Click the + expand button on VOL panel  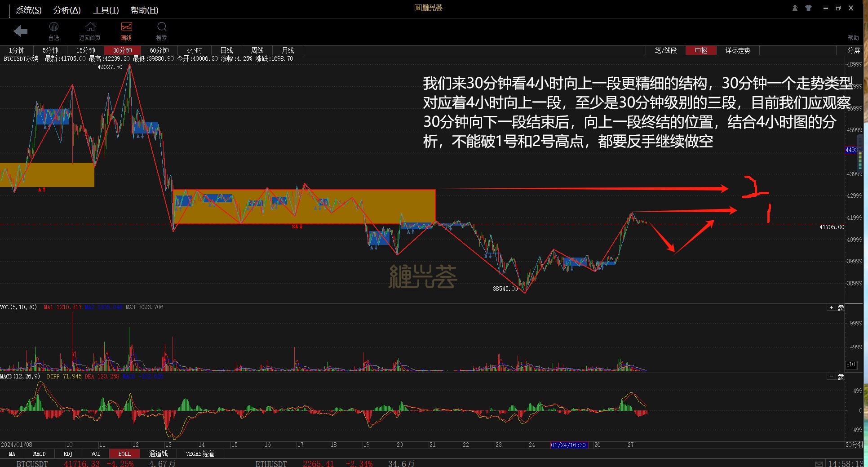tap(831, 307)
